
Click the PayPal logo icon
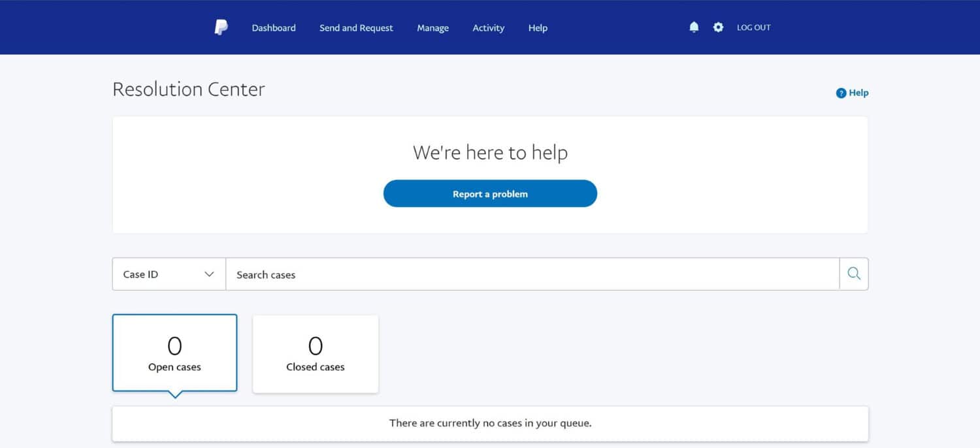tap(221, 27)
